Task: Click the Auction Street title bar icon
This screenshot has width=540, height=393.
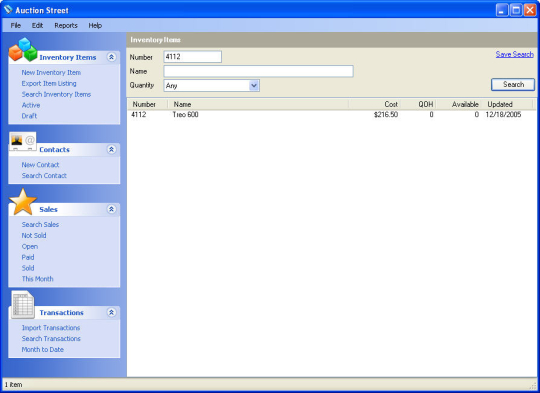Action: 8,10
